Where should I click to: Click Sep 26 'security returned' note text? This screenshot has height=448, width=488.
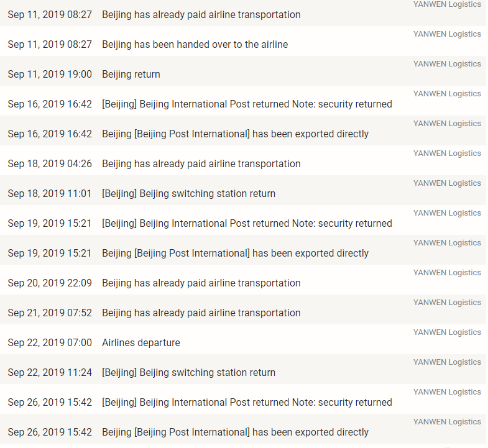point(355,402)
